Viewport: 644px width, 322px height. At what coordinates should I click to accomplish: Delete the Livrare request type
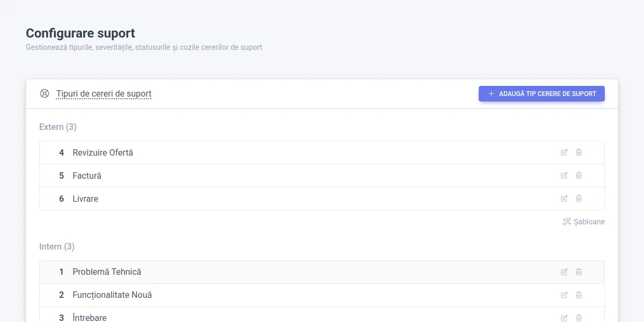click(x=579, y=199)
